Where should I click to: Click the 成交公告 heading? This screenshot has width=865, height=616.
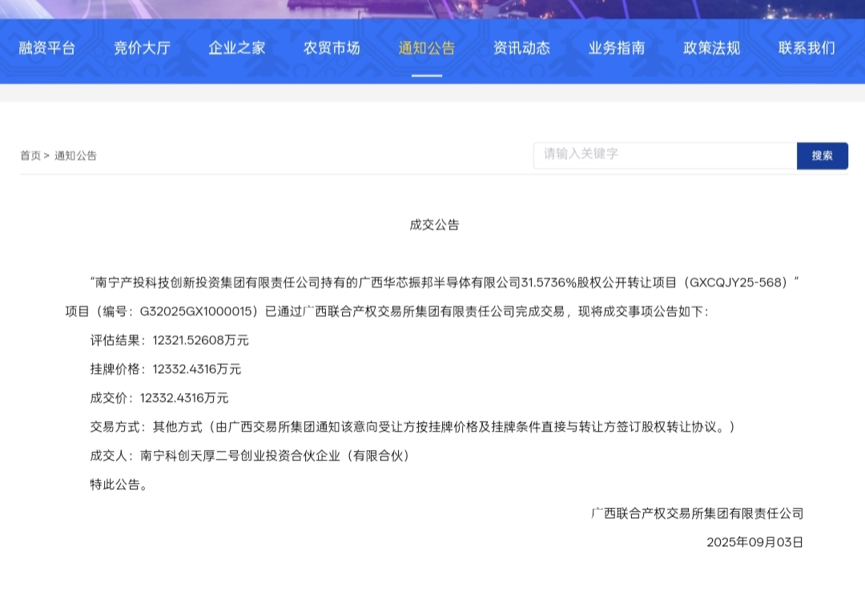[x=434, y=224]
